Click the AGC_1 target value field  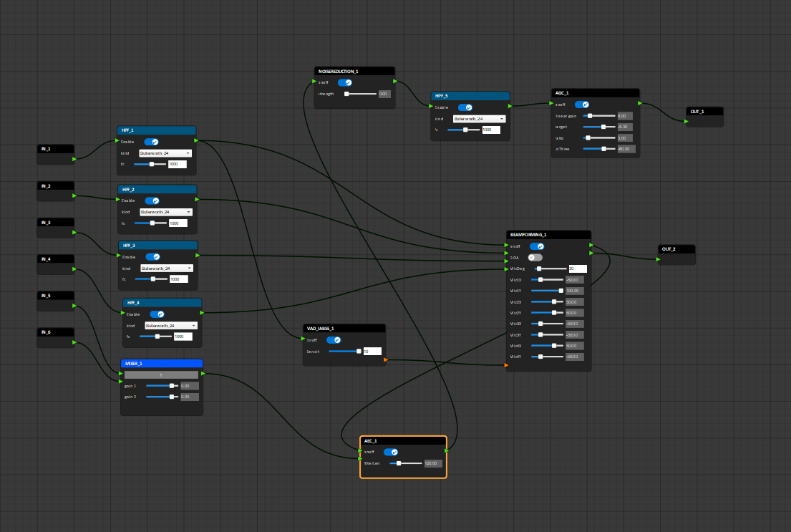click(625, 127)
